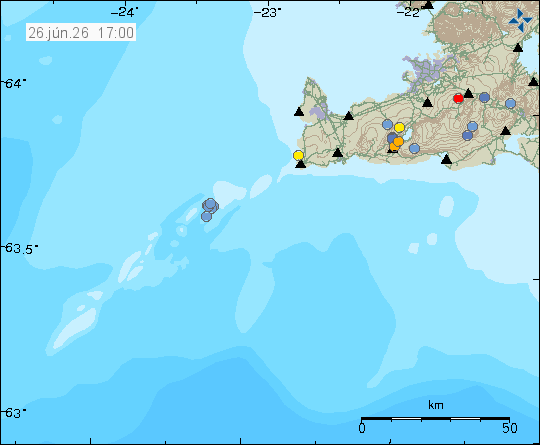Click the upper orange earthquake dot in the cluster

[x=398, y=141]
